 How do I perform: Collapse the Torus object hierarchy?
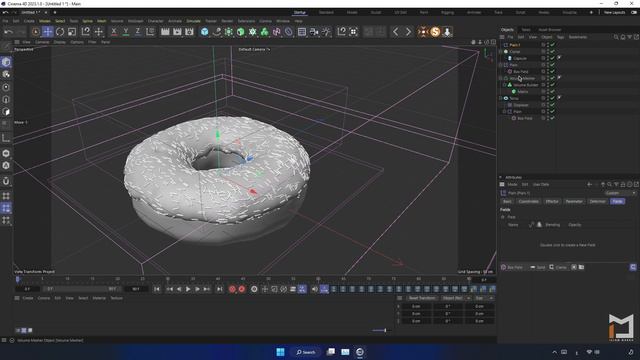[501, 98]
